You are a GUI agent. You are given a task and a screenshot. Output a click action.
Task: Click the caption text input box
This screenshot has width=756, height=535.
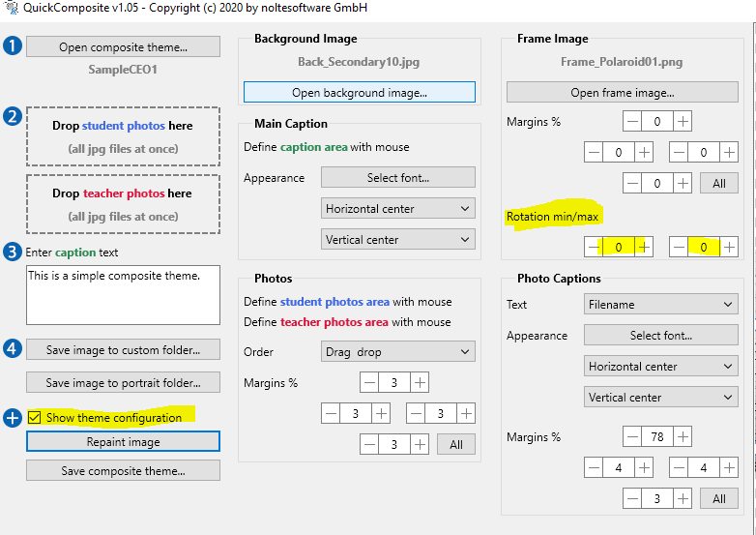(123, 295)
